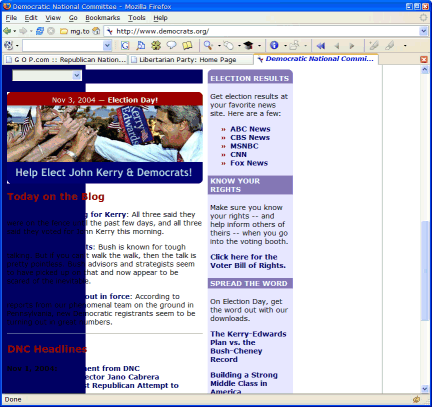Click the Voter Bill of Rights link
The width and height of the screenshot is (432, 407).
[x=248, y=261]
